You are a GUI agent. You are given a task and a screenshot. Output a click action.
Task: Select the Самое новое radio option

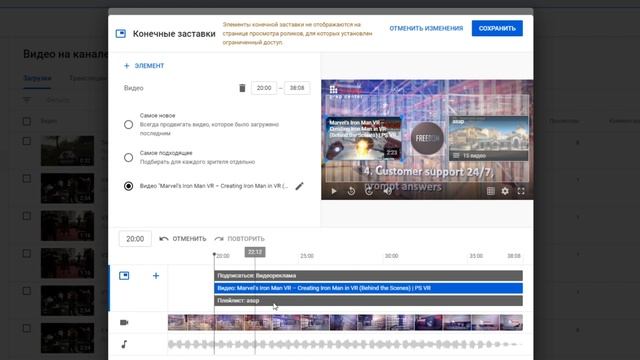[x=128, y=124]
